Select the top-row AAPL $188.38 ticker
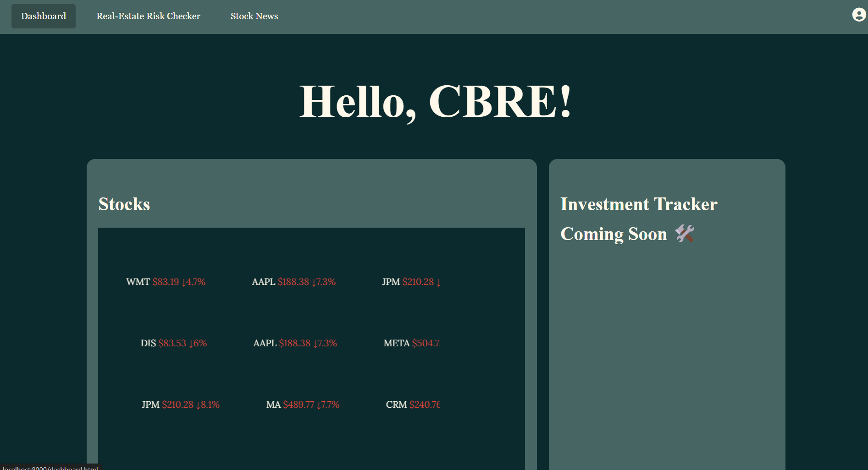Viewport: 868px width, 470px height. coord(294,282)
